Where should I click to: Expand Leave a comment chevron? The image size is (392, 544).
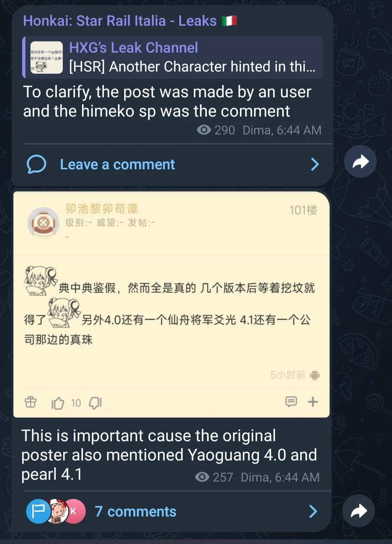(x=315, y=164)
